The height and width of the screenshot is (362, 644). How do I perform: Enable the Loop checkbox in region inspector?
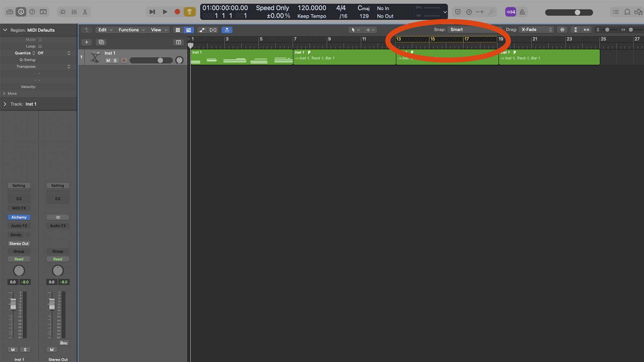(40, 46)
